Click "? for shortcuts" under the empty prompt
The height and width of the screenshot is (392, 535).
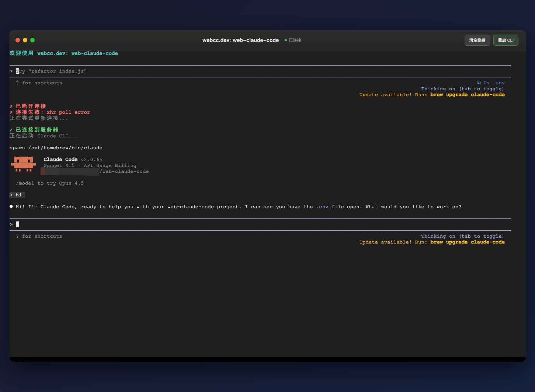[x=39, y=236]
